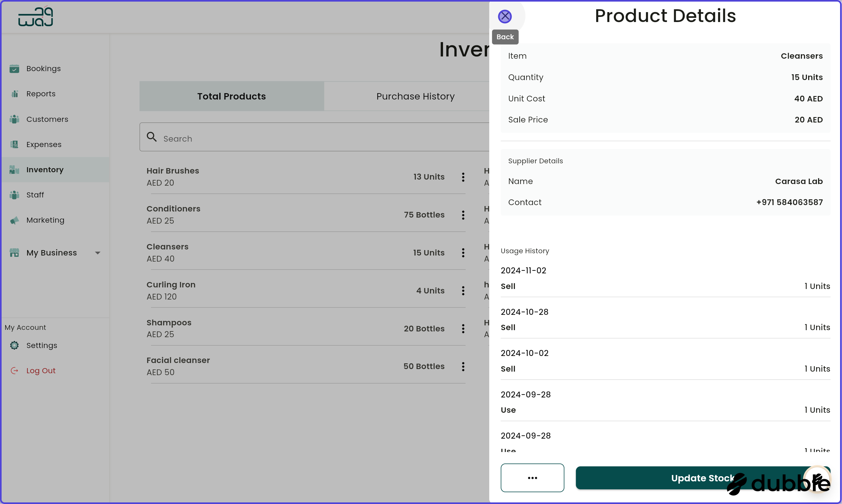Open Customers via its sidebar icon

[x=14, y=119]
